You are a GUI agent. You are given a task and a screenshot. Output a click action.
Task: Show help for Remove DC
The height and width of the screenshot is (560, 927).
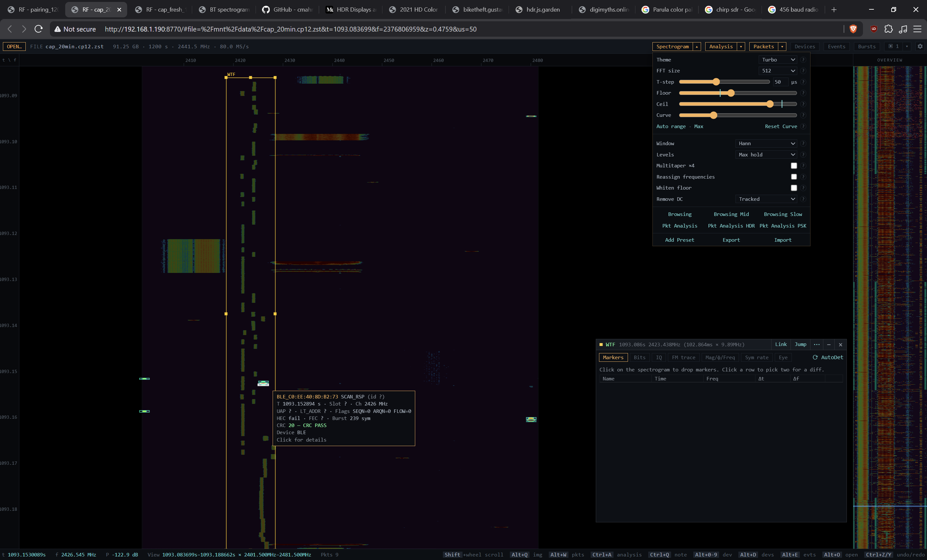[803, 199]
